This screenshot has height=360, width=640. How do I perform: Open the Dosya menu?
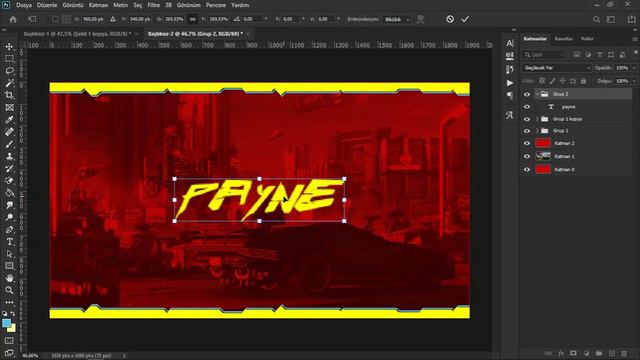(24, 5)
